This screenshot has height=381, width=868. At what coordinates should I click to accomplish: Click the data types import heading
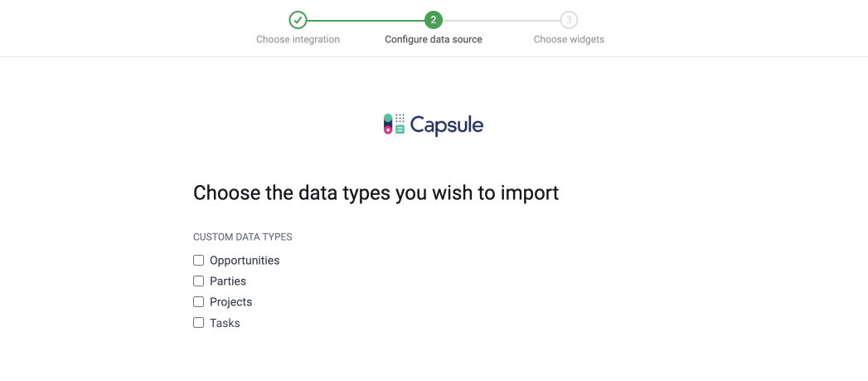376,193
